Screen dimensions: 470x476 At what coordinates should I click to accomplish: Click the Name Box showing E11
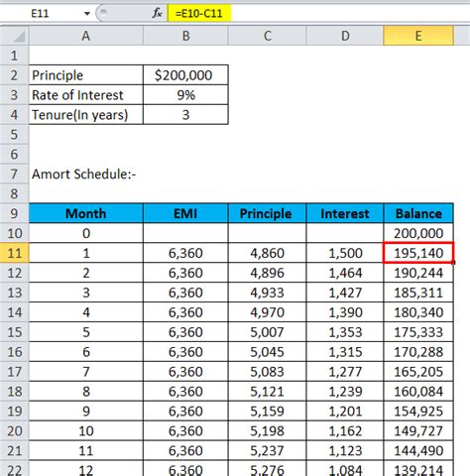point(40,14)
